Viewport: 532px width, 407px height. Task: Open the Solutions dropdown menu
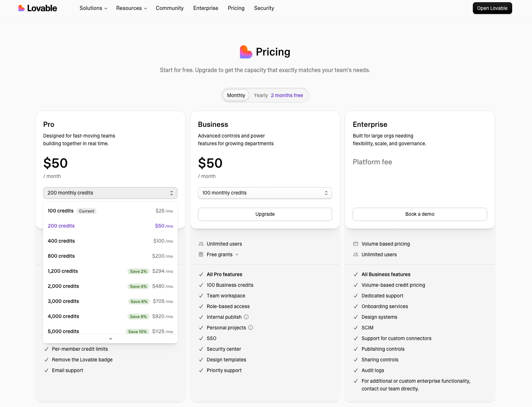[93, 8]
